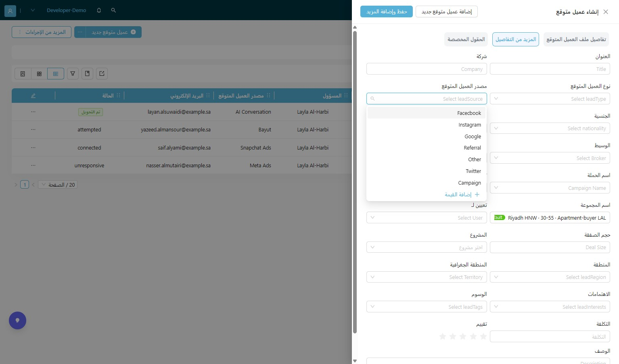Switch to card grid view icon
The width and height of the screenshot is (619, 364).
[x=39, y=74]
